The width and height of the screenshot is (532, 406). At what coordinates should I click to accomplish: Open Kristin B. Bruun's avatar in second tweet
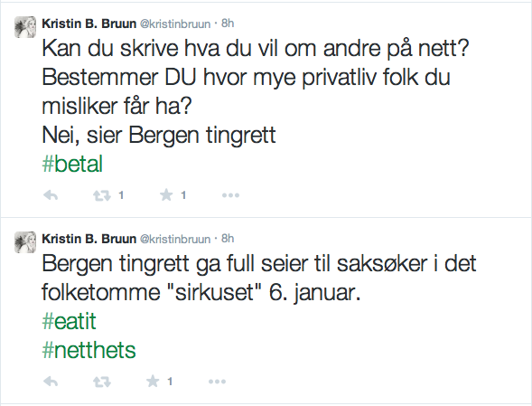25,242
